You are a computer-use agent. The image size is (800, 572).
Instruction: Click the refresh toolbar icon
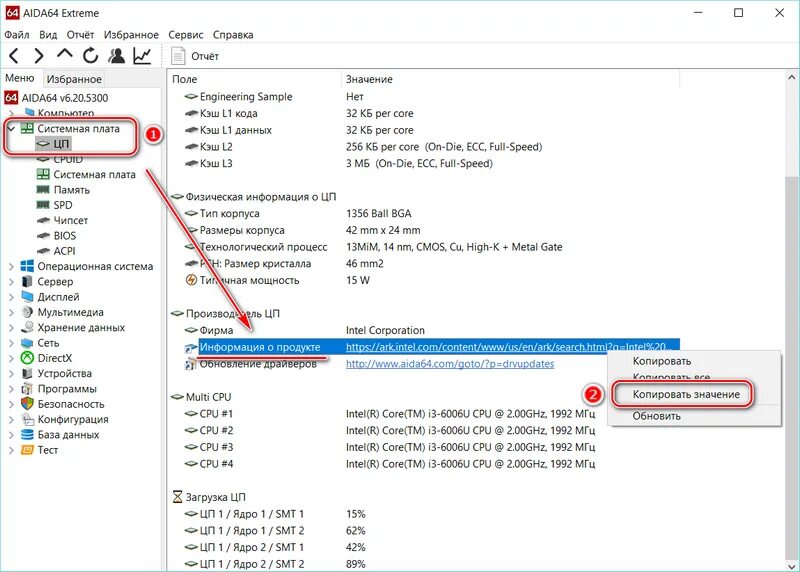(x=91, y=55)
